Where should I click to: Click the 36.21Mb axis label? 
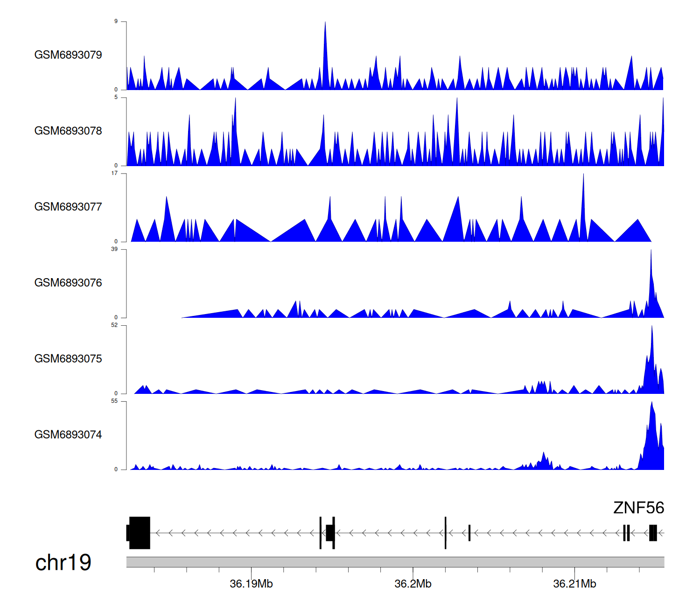[574, 584]
